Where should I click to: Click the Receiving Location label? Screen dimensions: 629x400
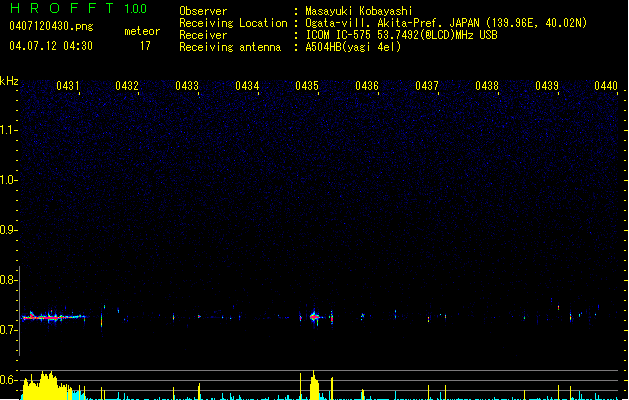click(x=233, y=23)
